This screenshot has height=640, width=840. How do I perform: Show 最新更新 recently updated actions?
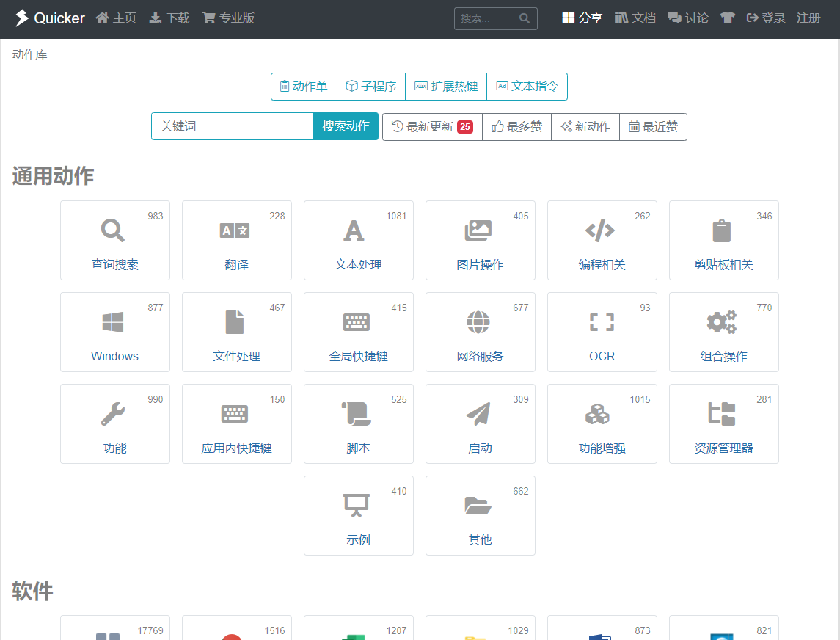tap(432, 126)
